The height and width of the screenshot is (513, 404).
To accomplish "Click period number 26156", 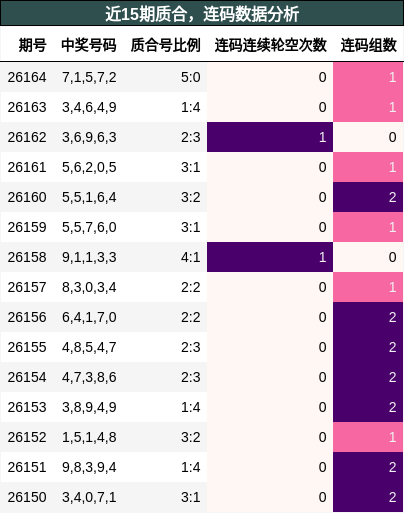I will click(27, 317).
